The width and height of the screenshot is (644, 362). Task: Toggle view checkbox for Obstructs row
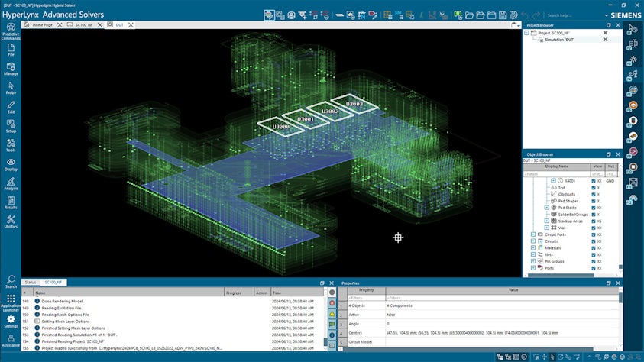click(x=593, y=194)
